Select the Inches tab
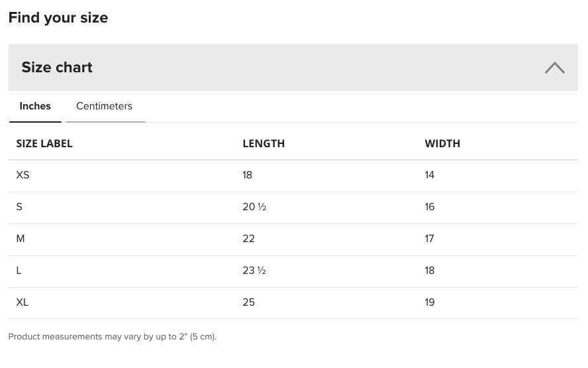 35,106
